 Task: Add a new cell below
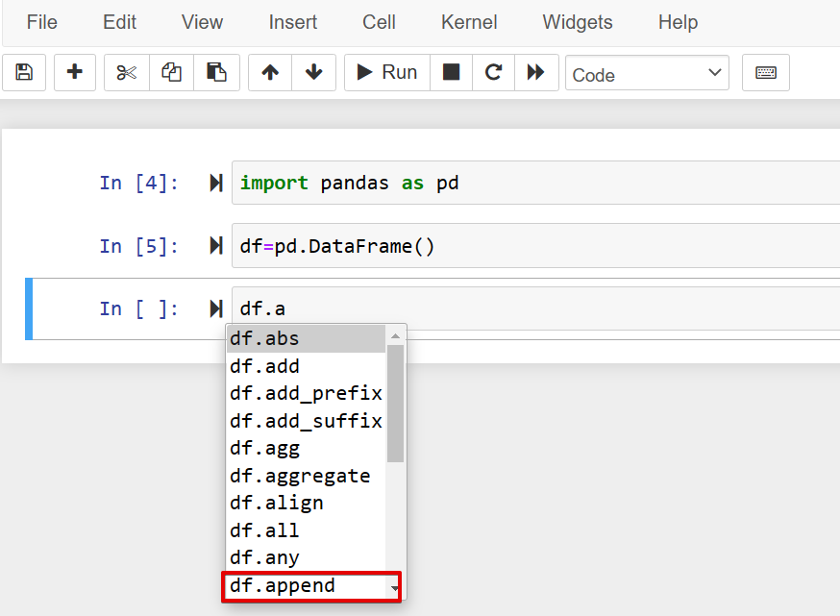click(x=75, y=72)
